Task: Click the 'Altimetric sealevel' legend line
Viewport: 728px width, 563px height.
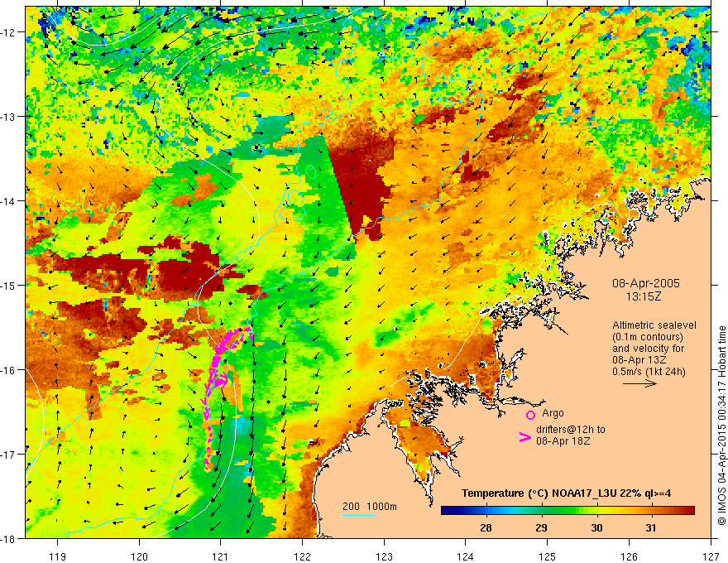Action: pos(654,325)
